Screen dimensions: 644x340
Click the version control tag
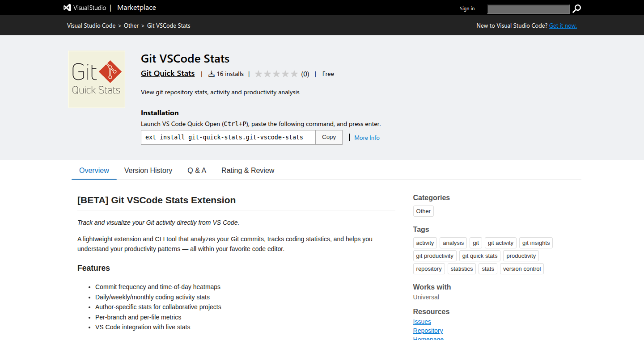[x=522, y=269]
